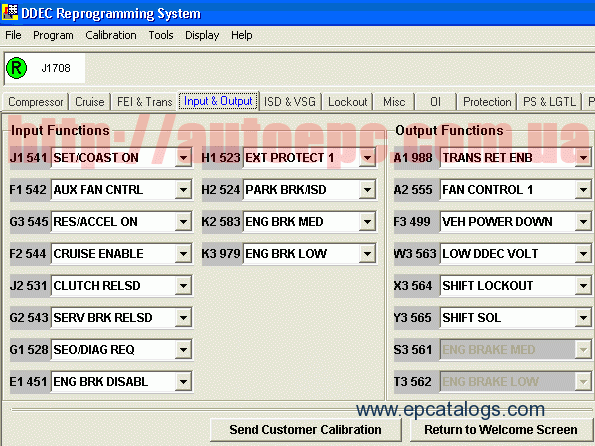The image size is (595, 446).
Task: Open the File menu
Action: coord(13,35)
